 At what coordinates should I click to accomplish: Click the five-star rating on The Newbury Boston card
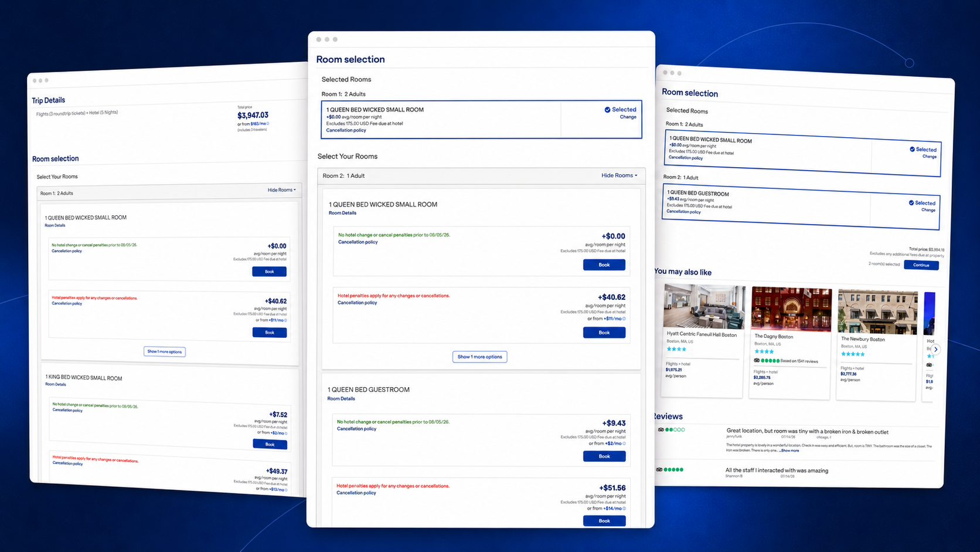click(x=853, y=354)
